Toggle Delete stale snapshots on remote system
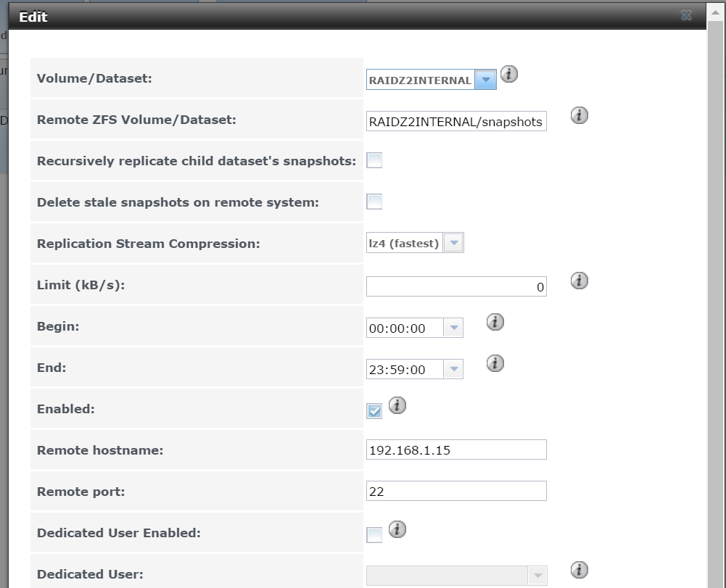Image resolution: width=726 pixels, height=588 pixels. tap(374, 202)
